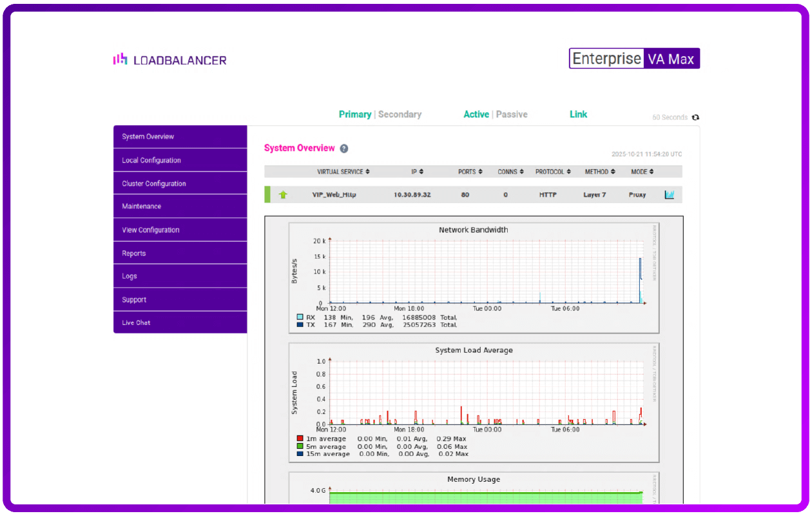
Task: Sort table by IP column
Action: (x=417, y=172)
